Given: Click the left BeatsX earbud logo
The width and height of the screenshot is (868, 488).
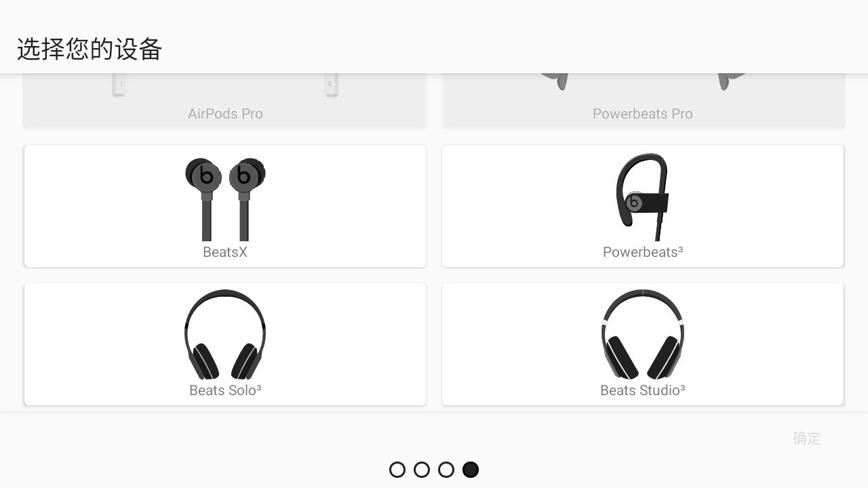Looking at the screenshot, I should 206,177.
